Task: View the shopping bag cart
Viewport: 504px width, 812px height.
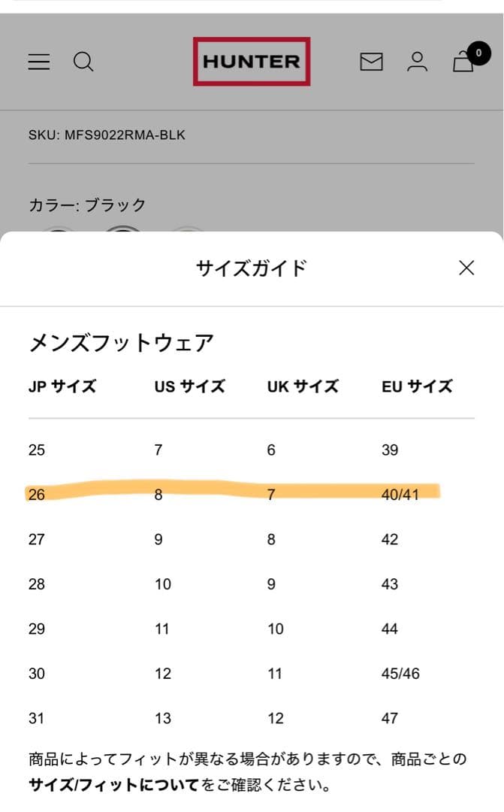Action: pos(464,62)
